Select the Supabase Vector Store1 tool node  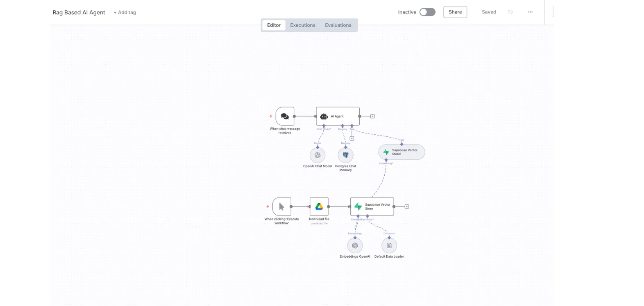point(401,152)
